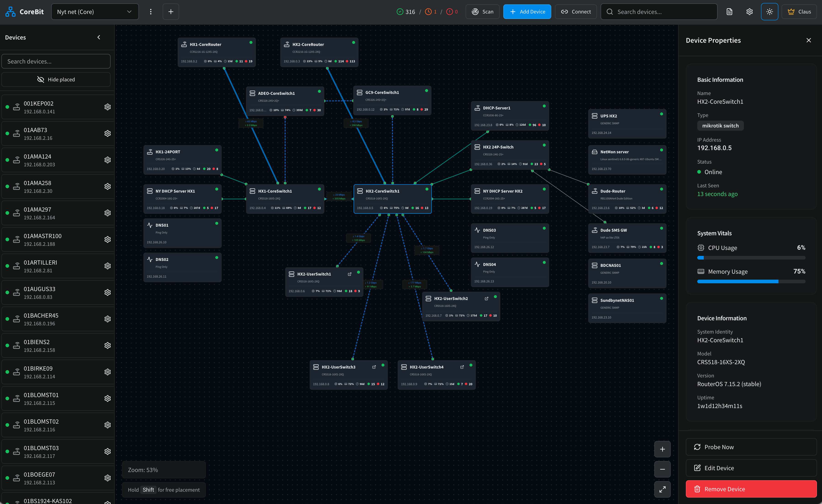822x504 pixels.
Task: Open the settings gear in the top bar
Action: (749, 12)
